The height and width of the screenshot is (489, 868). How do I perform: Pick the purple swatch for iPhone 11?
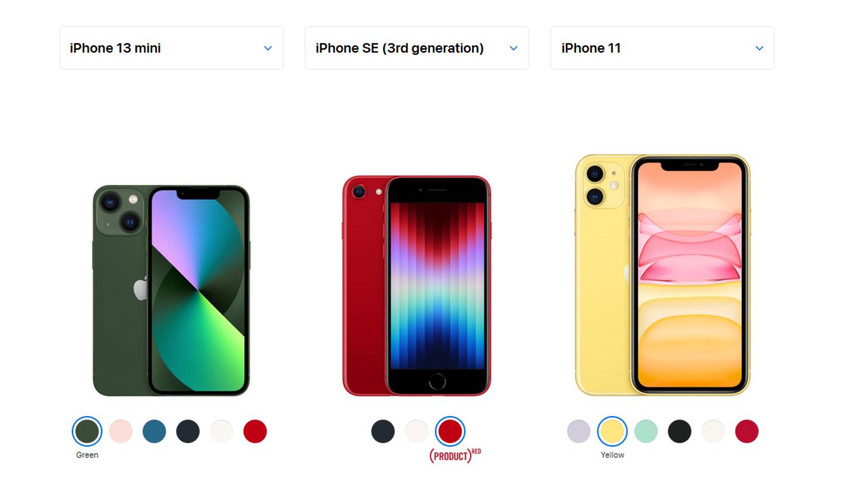point(579,432)
